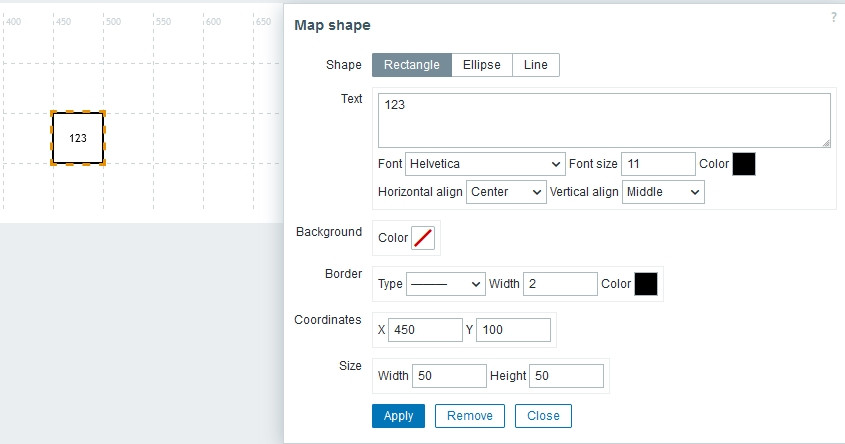The height and width of the screenshot is (444, 845).
Task: Click the X coordinate input field
Action: point(423,330)
